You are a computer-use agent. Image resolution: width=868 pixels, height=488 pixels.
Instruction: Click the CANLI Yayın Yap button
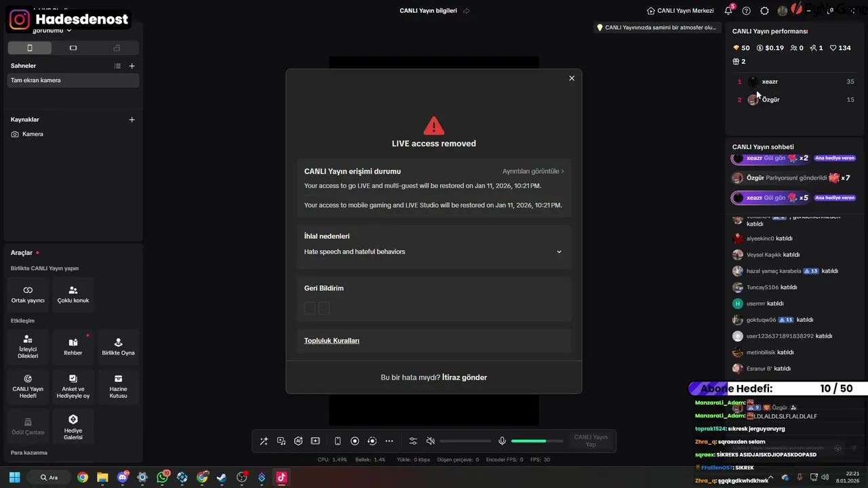(x=591, y=441)
